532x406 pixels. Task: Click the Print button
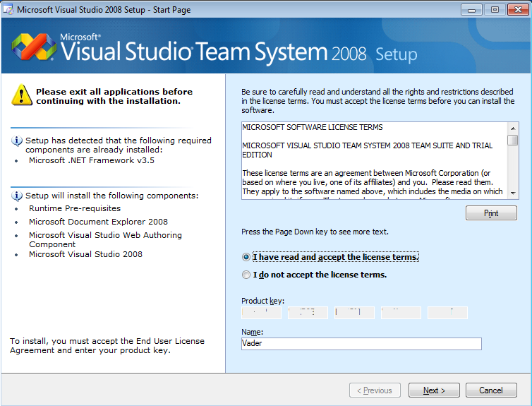[491, 213]
